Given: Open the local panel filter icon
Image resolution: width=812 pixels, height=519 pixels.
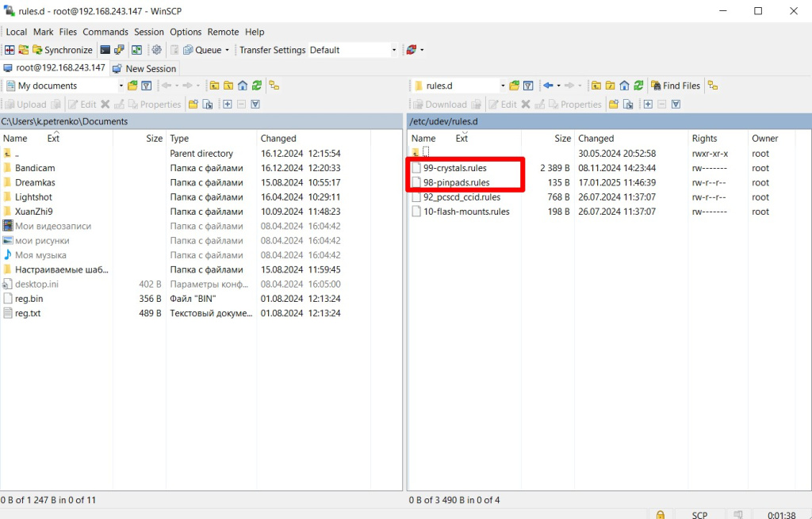Looking at the screenshot, I should pyautogui.click(x=146, y=86).
